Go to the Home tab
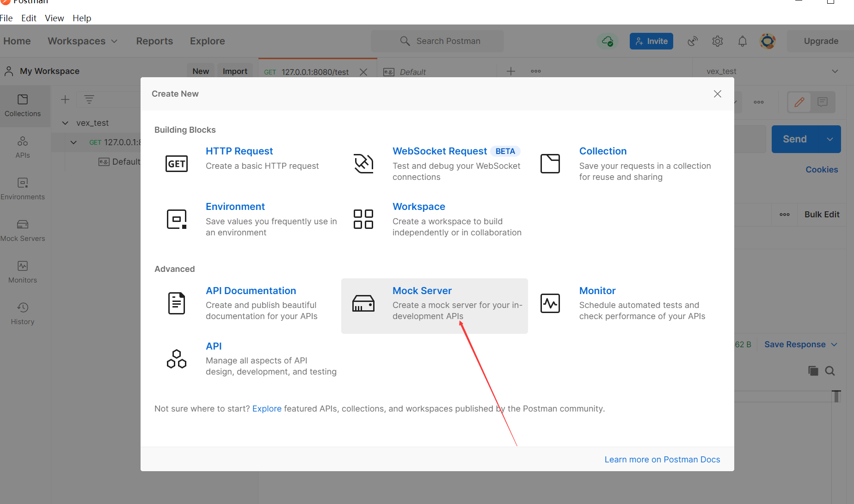 pyautogui.click(x=17, y=41)
